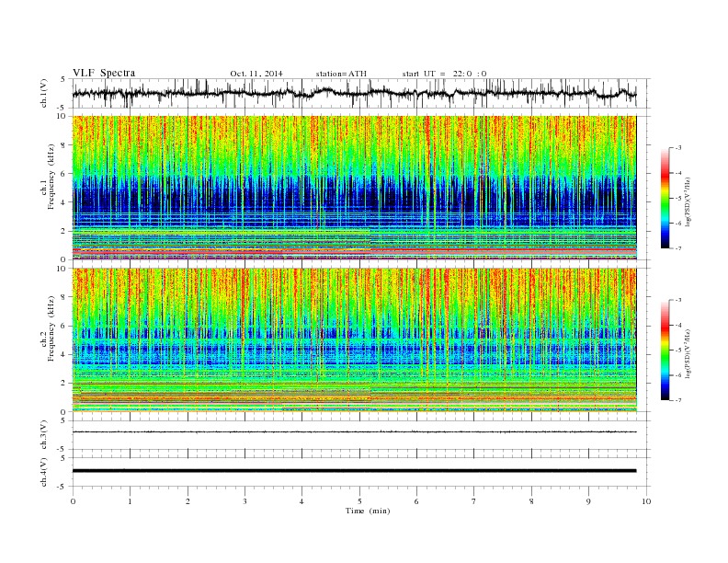
Task: Click the "VLF Spectra" plot title
Action: pos(104,73)
